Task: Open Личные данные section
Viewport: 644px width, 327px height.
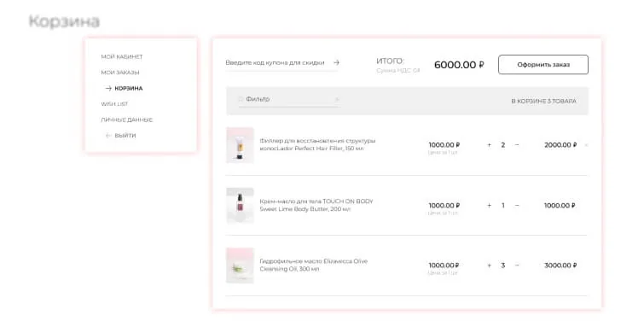Action: click(127, 120)
